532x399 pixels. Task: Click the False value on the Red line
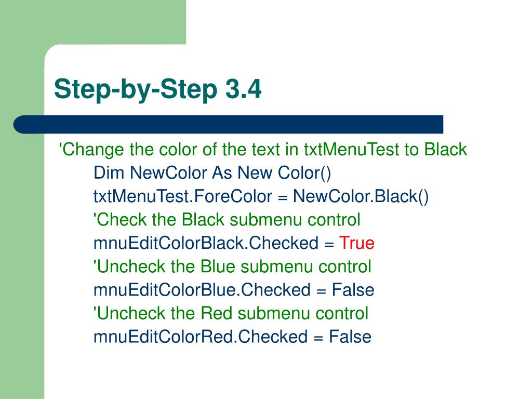tap(350, 337)
